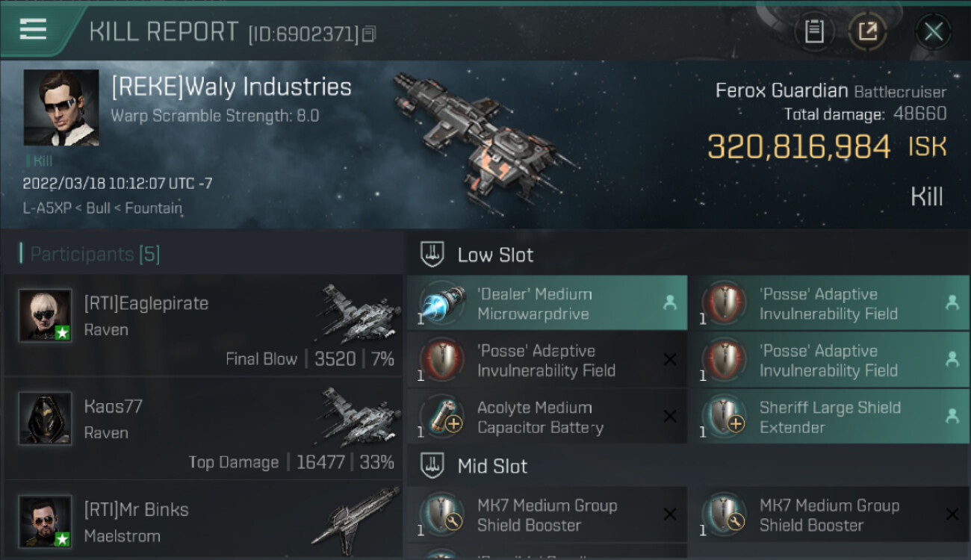Open the L-A5XP system location link
This screenshot has width=971, height=560.
pyautogui.click(x=45, y=208)
